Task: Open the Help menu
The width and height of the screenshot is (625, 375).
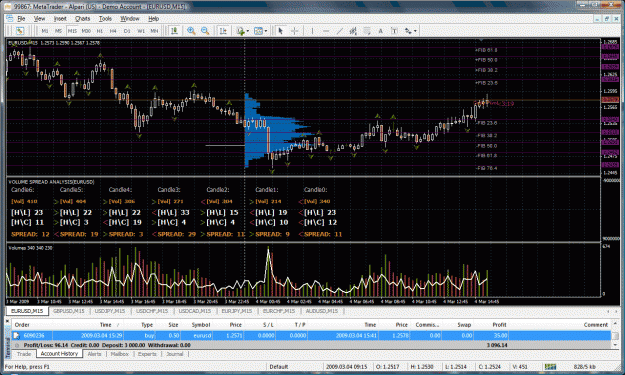Action: pyautogui.click(x=153, y=19)
